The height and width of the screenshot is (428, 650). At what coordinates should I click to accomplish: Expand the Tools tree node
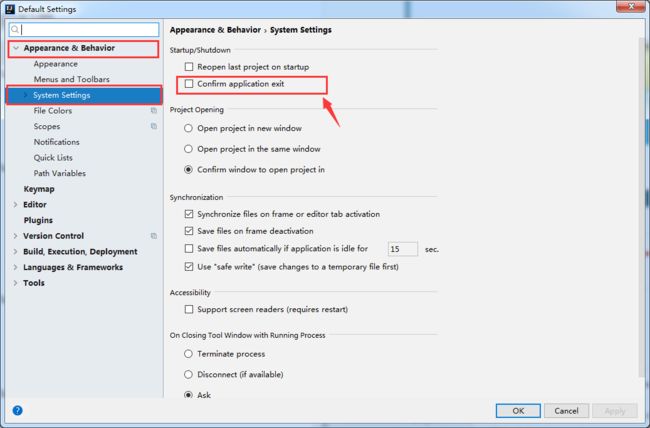(x=15, y=283)
